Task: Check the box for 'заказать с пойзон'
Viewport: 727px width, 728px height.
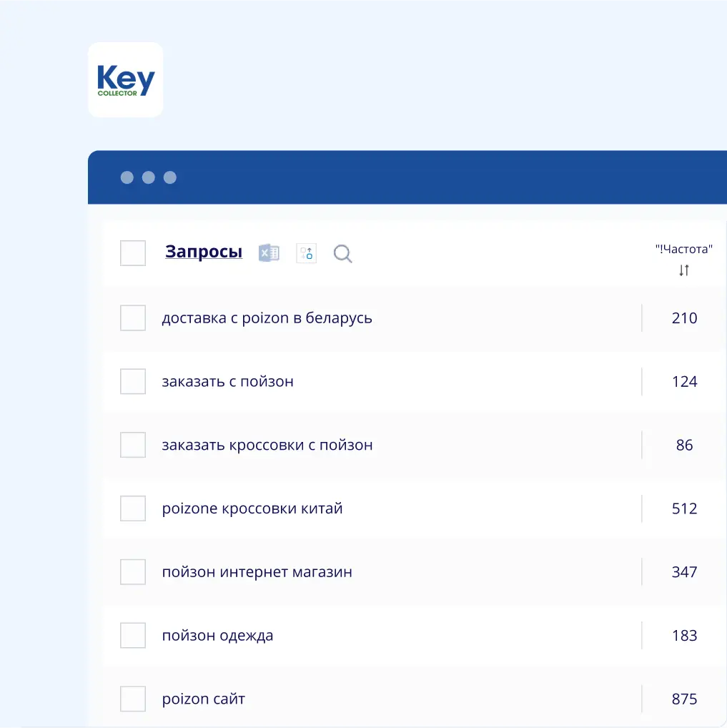Action: coord(133,381)
